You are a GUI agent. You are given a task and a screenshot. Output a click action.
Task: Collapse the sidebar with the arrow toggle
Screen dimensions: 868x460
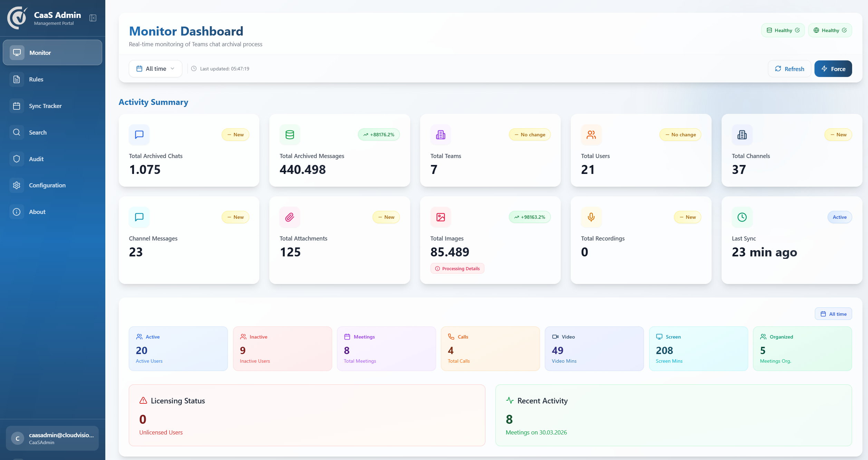93,18
